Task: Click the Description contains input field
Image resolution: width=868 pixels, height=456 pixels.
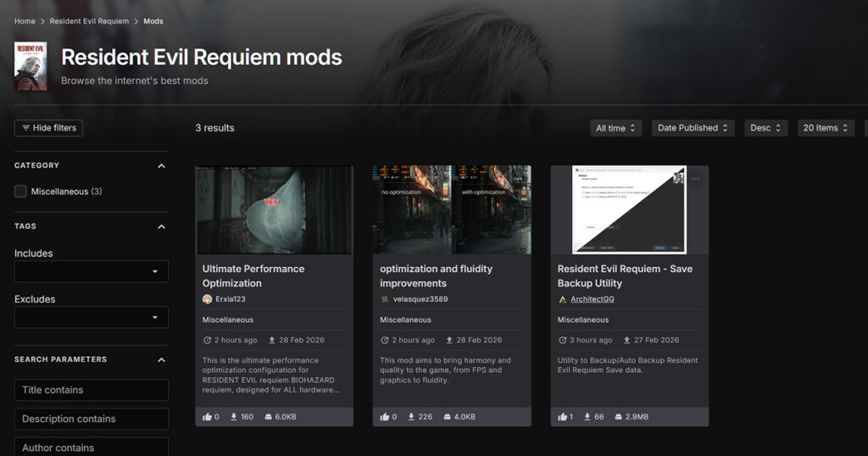Action: 92,419
